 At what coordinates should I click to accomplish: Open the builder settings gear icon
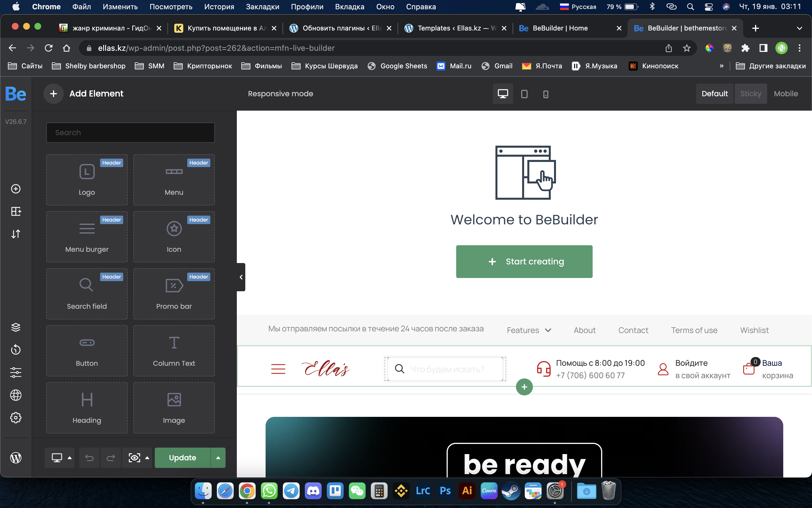point(16,418)
